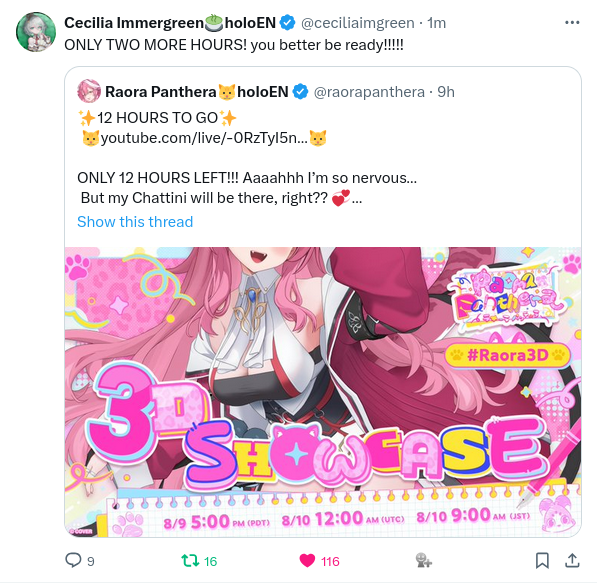The image size is (597, 584).
Task: Open the share upload icon
Action: click(572, 560)
